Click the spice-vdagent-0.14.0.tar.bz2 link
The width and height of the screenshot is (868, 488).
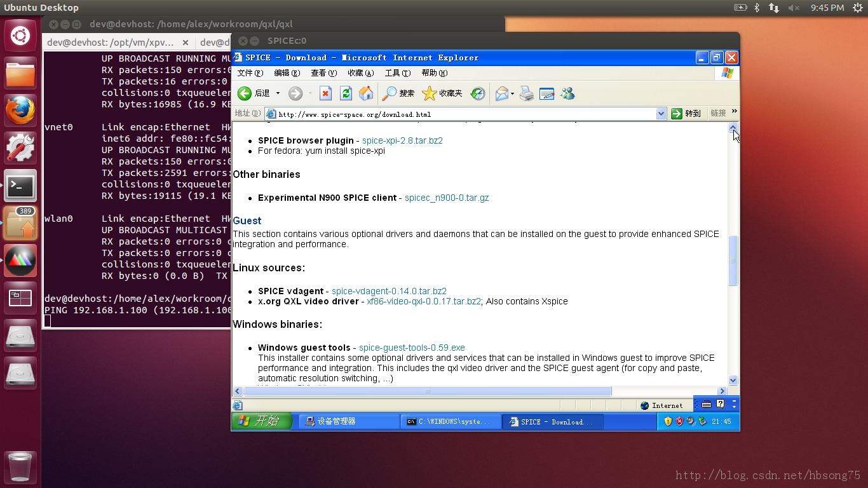pos(389,291)
